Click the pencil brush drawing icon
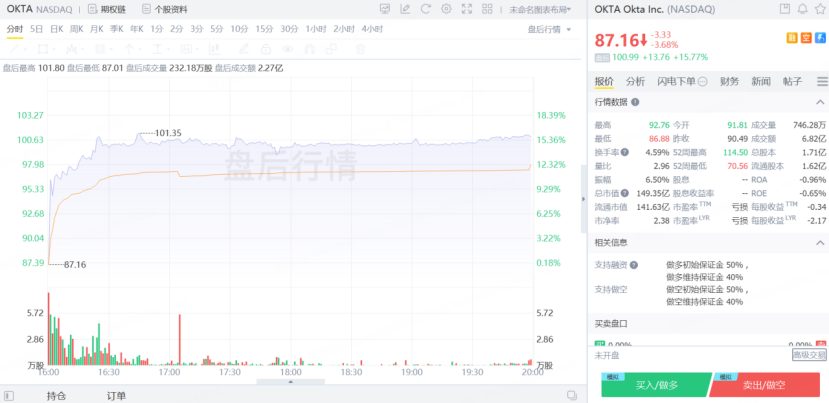 point(243,49)
